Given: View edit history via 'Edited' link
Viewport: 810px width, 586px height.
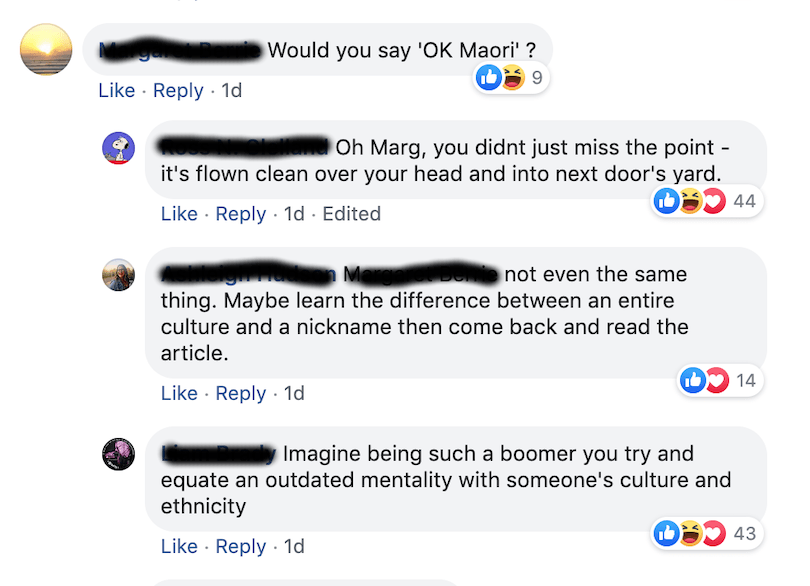Looking at the screenshot, I should 352,214.
